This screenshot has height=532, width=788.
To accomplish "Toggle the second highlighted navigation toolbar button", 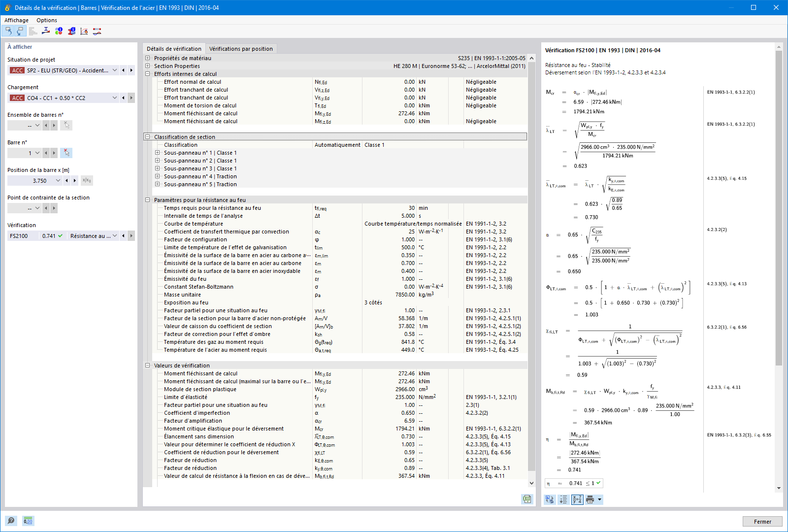I will (x=20, y=31).
